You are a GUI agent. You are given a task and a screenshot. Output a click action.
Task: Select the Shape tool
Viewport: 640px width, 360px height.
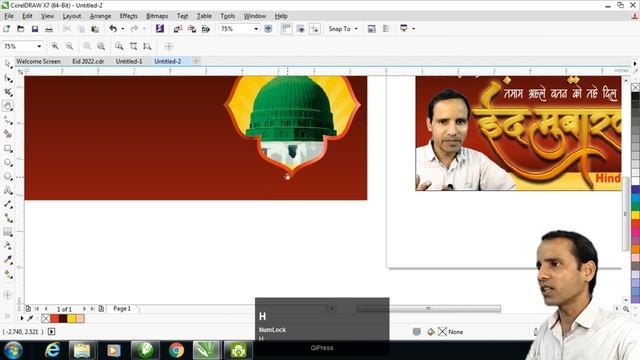(x=8, y=78)
